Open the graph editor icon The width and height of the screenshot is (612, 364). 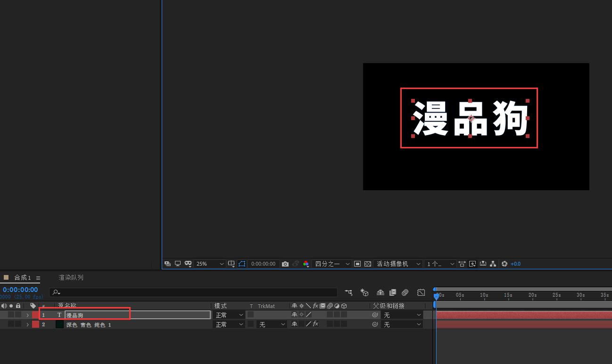[421, 292]
